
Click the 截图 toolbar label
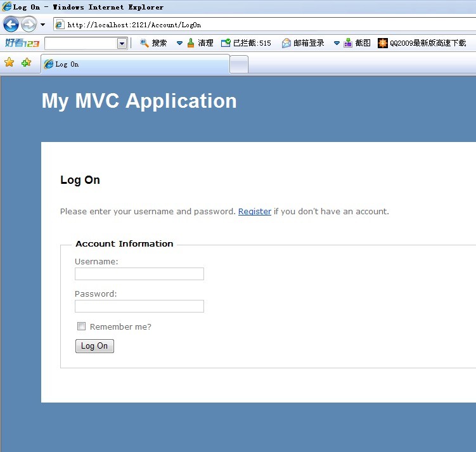363,43
